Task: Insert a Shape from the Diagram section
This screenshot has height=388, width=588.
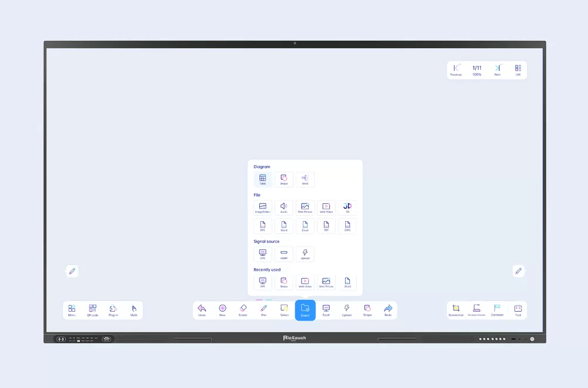Action: [284, 179]
